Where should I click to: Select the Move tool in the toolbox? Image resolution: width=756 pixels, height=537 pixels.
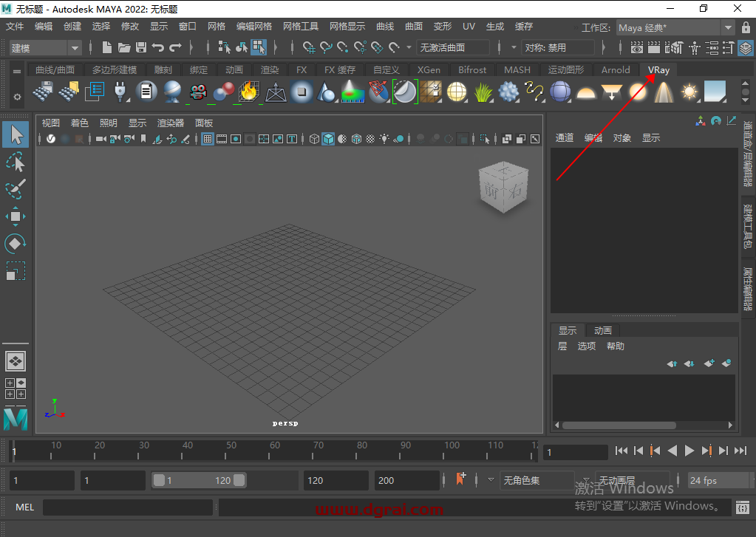[x=16, y=216]
